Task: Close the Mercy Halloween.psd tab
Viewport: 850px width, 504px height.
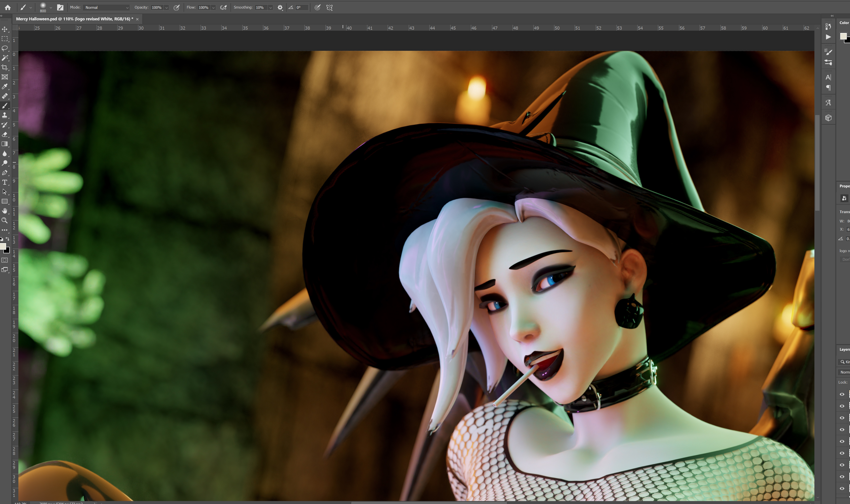Action: [137, 19]
